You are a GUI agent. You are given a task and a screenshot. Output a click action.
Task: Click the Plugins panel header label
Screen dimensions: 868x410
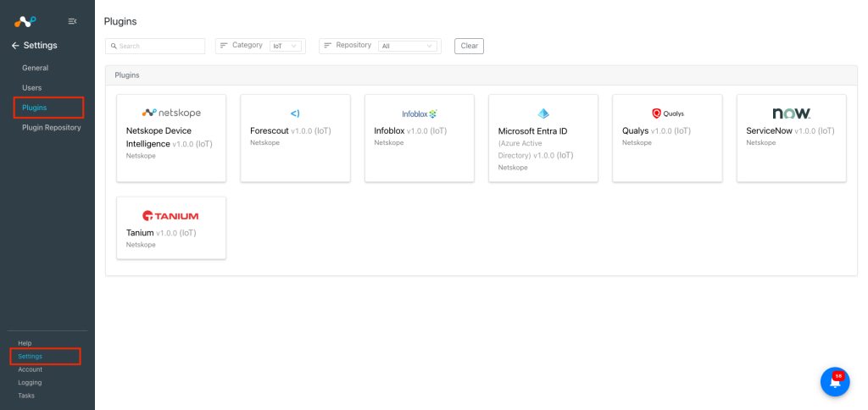point(127,75)
